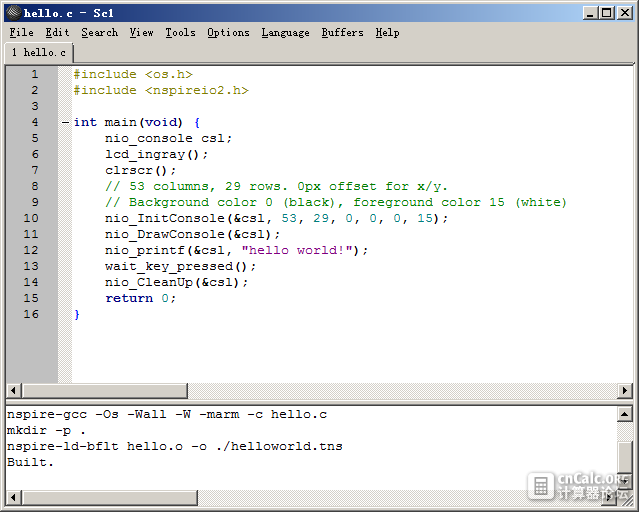Click the '#include <nspireio2.h>' line
The image size is (639, 512).
pos(161,90)
